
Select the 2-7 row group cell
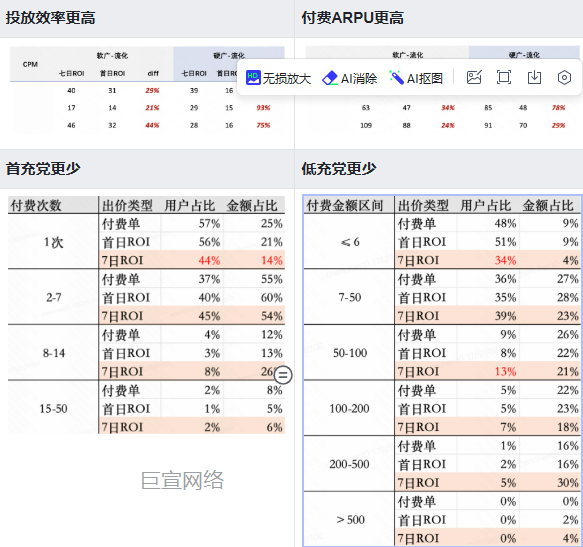pos(53,297)
